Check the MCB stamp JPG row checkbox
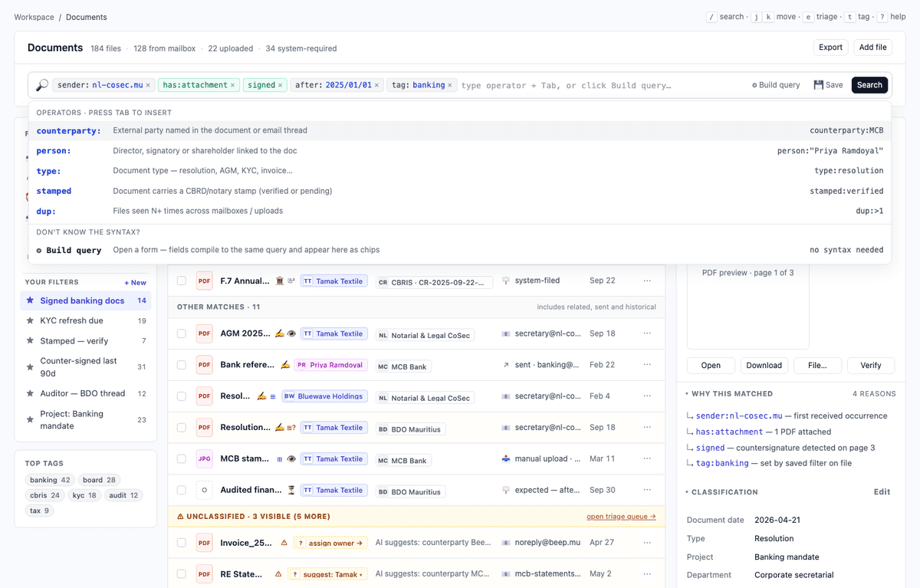Image resolution: width=920 pixels, height=588 pixels. pos(182,459)
